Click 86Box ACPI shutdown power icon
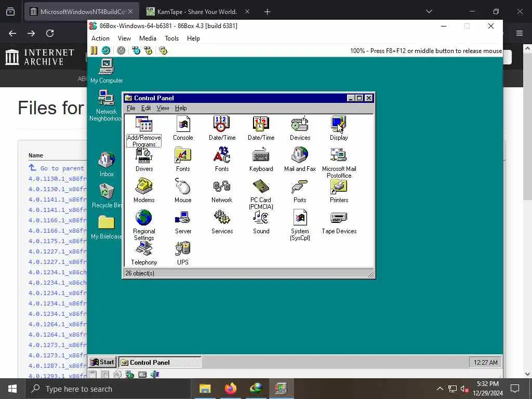 pyautogui.click(x=121, y=50)
